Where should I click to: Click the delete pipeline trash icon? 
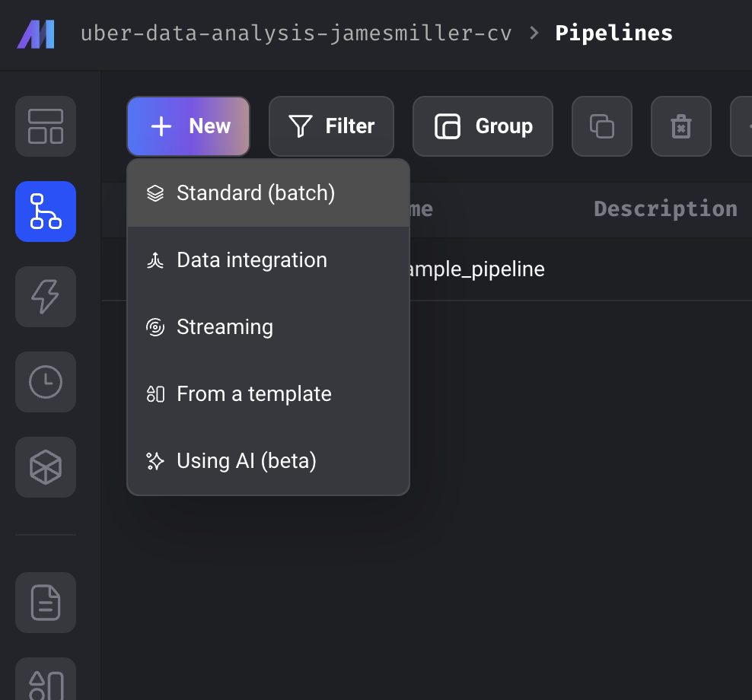pyautogui.click(x=680, y=126)
